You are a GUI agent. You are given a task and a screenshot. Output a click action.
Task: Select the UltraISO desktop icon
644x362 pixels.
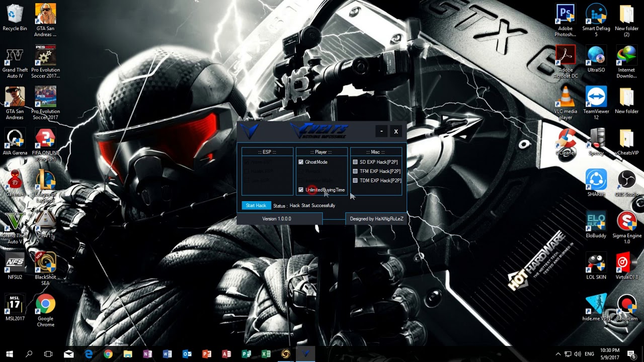(x=596, y=59)
